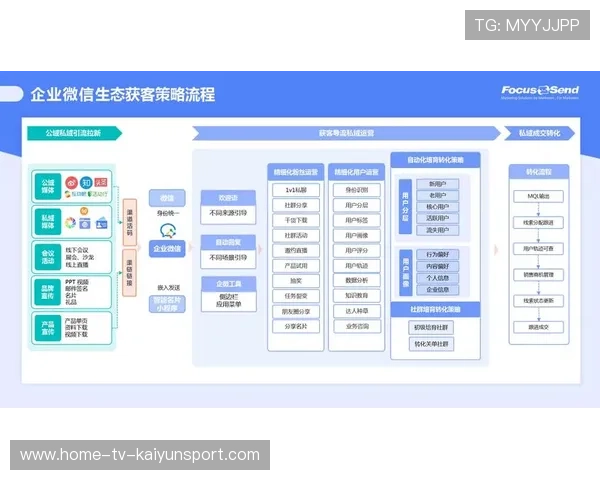The height and width of the screenshot is (480, 600).
Task: Click the 转化流程 column header
Action: coord(539,172)
